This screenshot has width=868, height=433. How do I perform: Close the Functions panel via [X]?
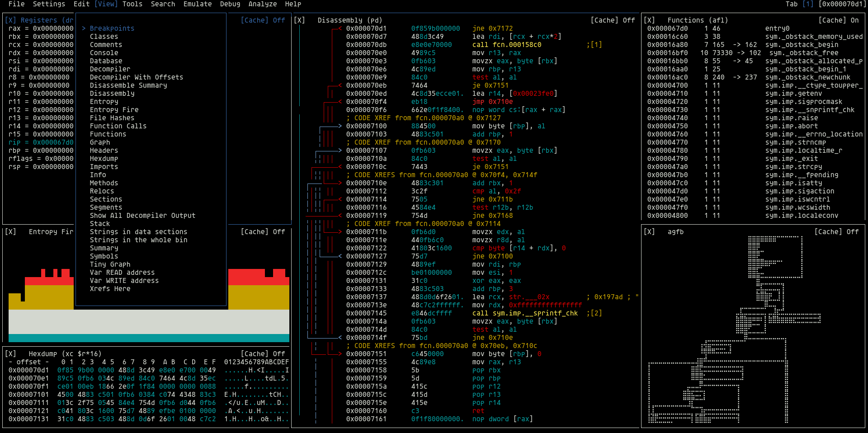click(650, 20)
